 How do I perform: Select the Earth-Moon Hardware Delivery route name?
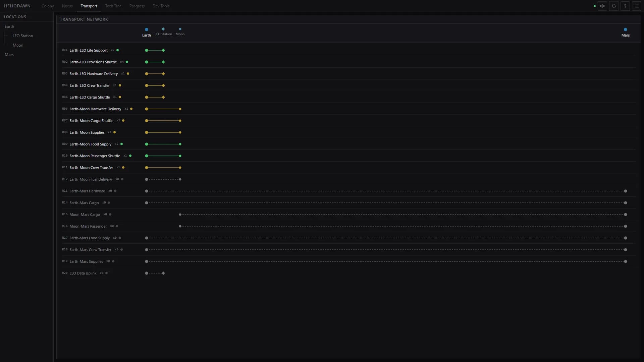[95, 109]
